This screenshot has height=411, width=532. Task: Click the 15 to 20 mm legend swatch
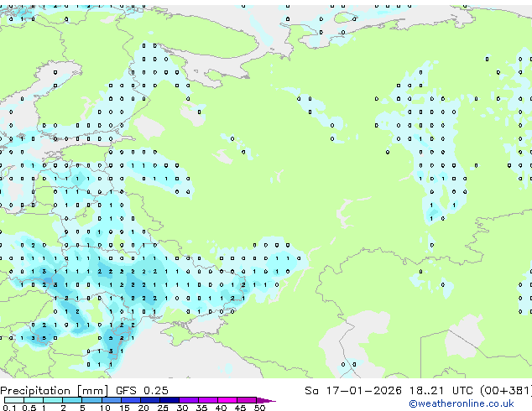[130, 400]
